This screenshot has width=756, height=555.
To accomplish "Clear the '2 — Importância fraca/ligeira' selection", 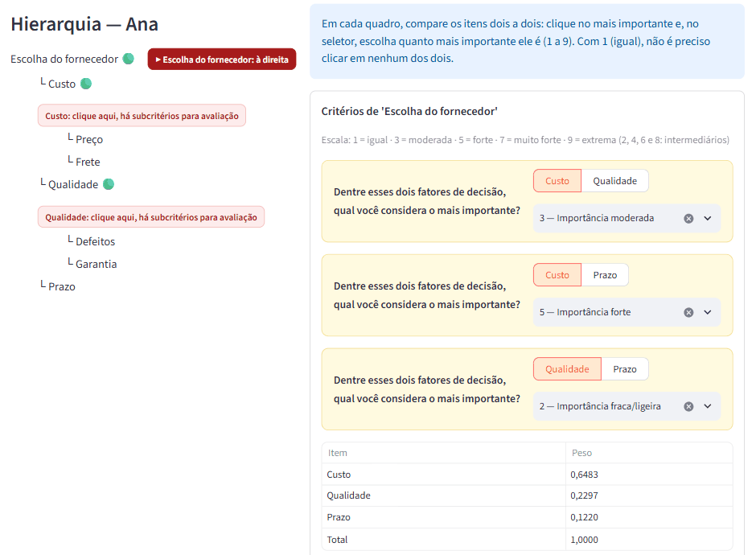I will 688,406.
